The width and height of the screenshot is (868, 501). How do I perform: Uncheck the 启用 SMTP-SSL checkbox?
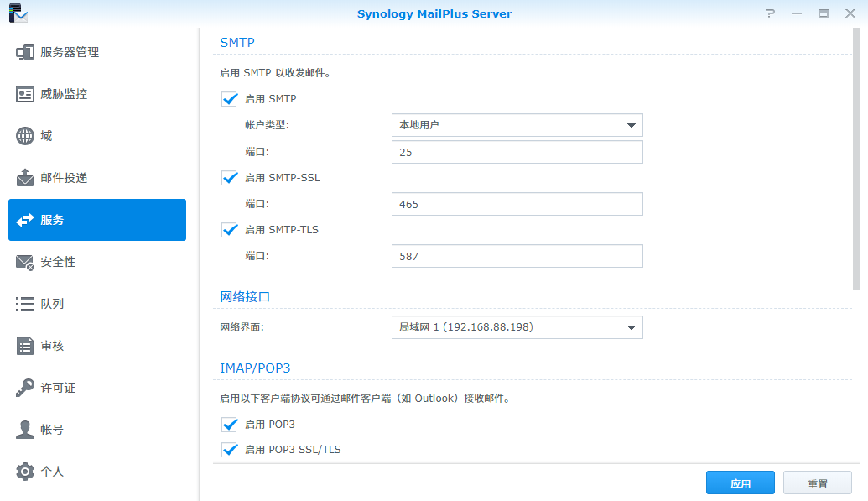[230, 178]
